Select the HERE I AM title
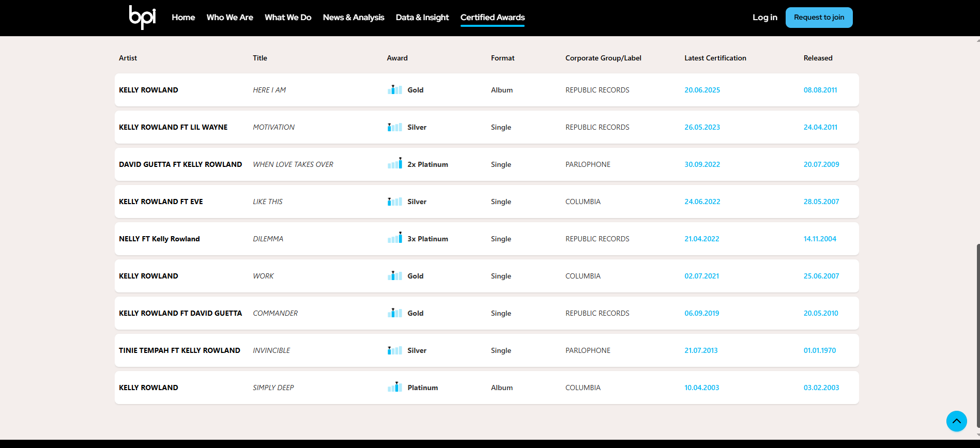 point(269,90)
